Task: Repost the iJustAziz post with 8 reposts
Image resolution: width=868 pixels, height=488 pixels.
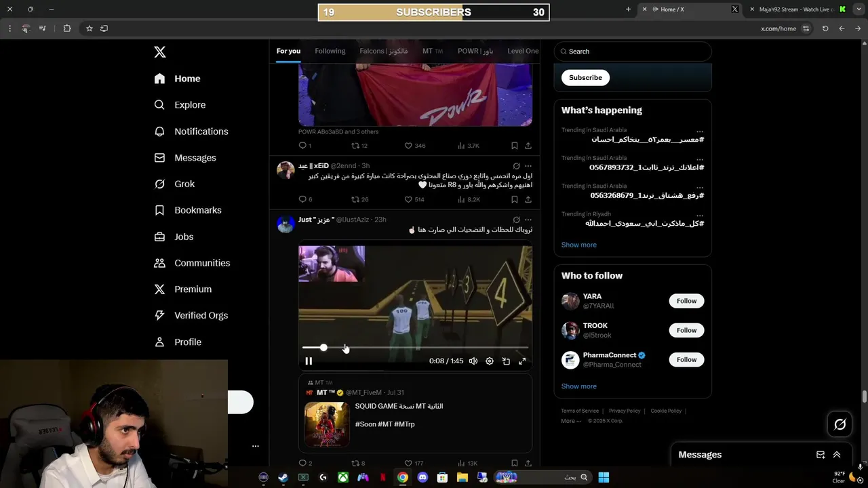Action: point(358,464)
